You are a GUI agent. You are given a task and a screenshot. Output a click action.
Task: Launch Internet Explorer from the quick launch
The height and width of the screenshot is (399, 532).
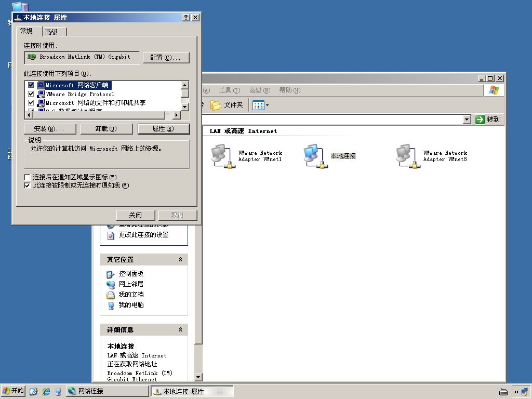pyautogui.click(x=46, y=391)
